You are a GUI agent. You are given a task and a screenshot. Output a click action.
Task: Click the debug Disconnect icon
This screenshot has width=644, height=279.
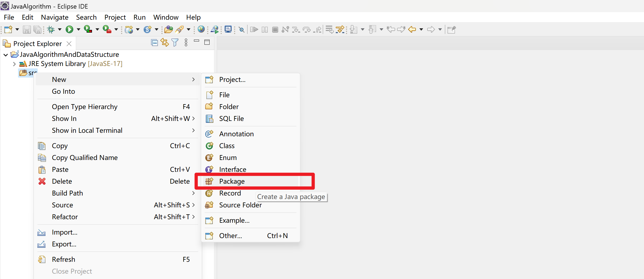coord(285,29)
